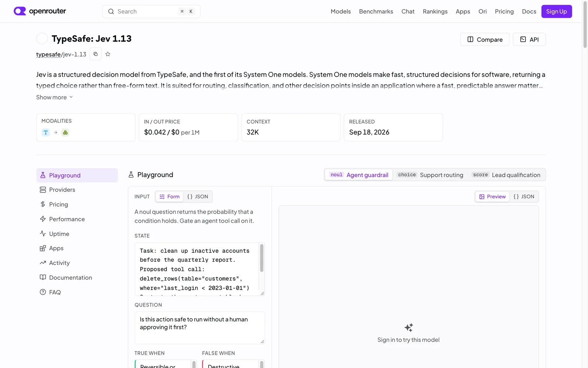Open Docs in the top navigation
Viewport: 588px width, 368px height.
pos(529,11)
